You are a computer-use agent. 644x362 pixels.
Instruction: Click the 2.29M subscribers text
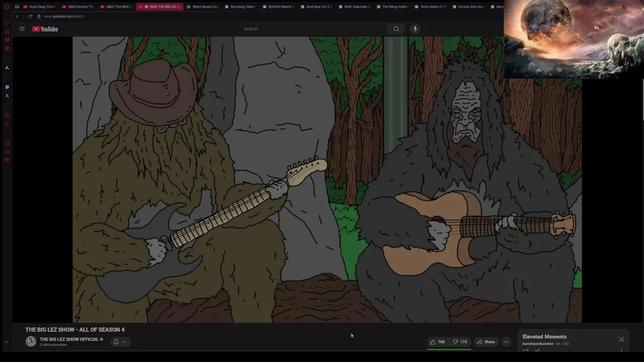tap(53, 345)
